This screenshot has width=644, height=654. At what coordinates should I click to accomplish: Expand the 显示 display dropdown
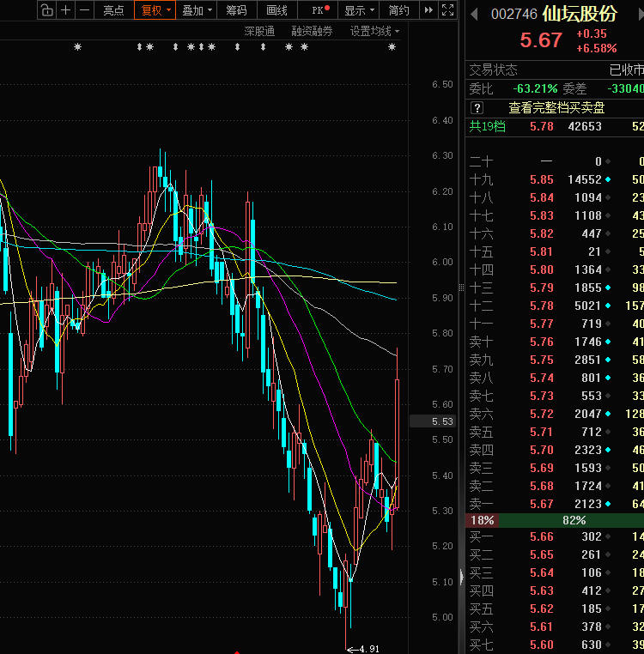point(359,10)
